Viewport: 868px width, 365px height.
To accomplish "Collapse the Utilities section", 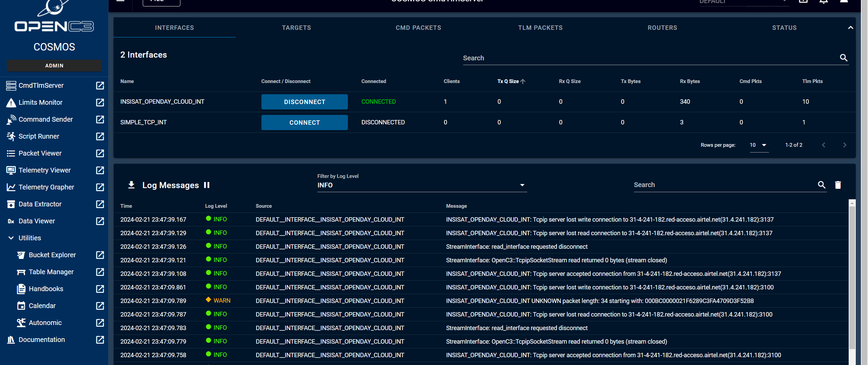I will pyautogui.click(x=11, y=238).
